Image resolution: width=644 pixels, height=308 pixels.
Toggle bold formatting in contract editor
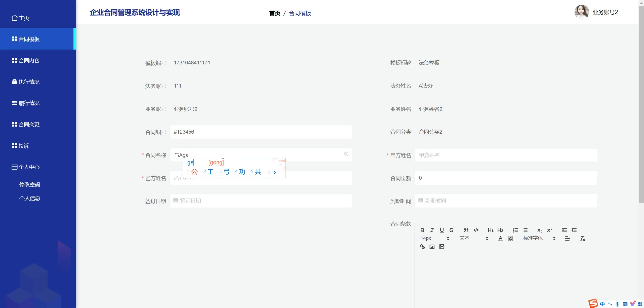422,230
